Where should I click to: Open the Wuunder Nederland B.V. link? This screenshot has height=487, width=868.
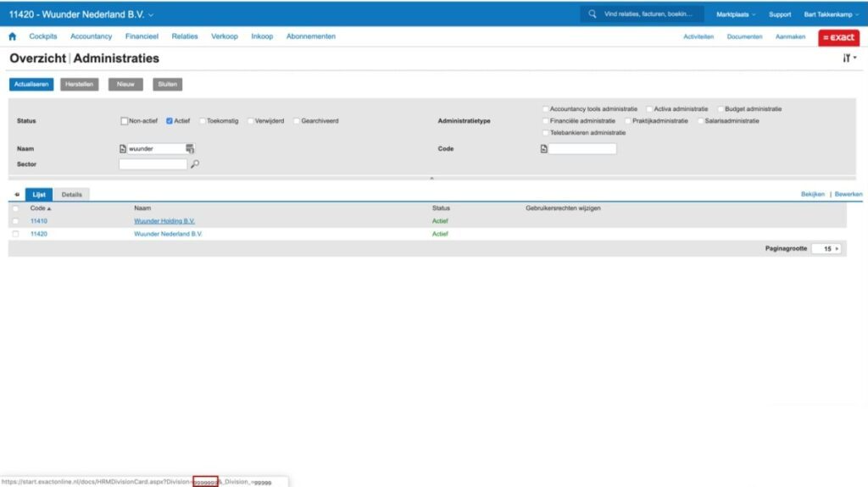tap(169, 234)
